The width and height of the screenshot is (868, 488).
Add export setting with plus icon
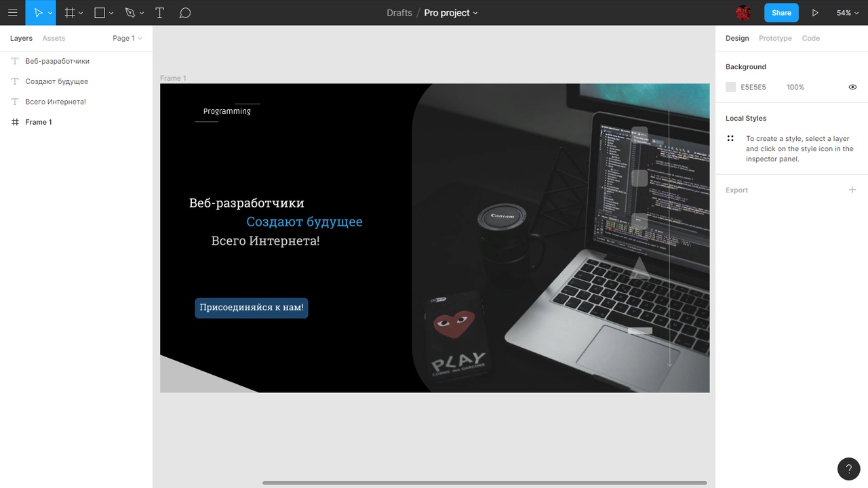coord(852,190)
